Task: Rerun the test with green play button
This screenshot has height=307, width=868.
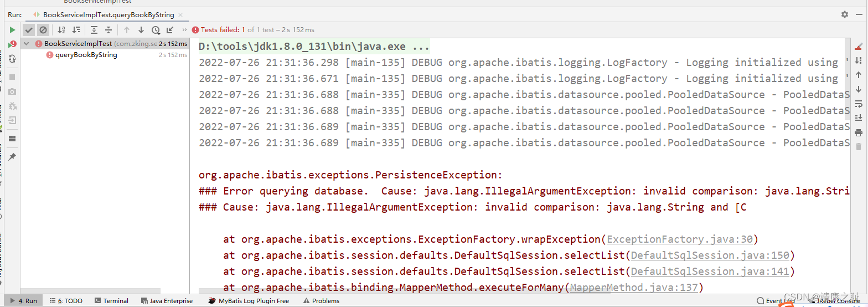Action: click(x=12, y=30)
